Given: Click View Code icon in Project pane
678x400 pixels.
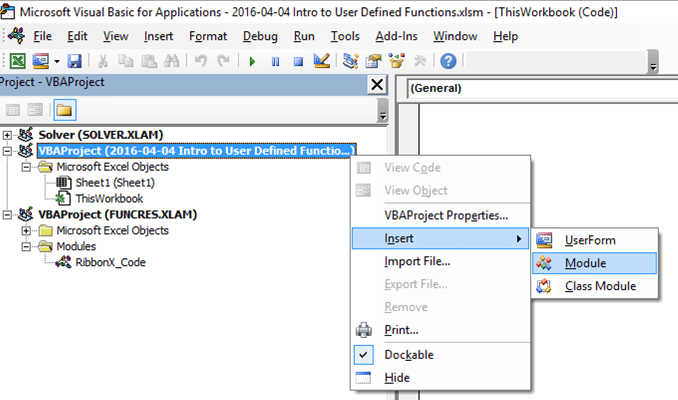Looking at the screenshot, I should 13,110.
